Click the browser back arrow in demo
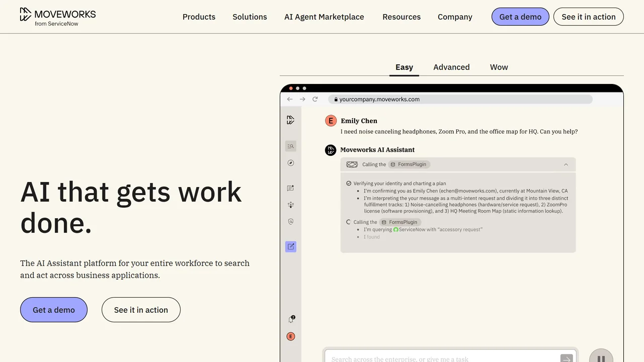The width and height of the screenshot is (644, 362). [290, 99]
